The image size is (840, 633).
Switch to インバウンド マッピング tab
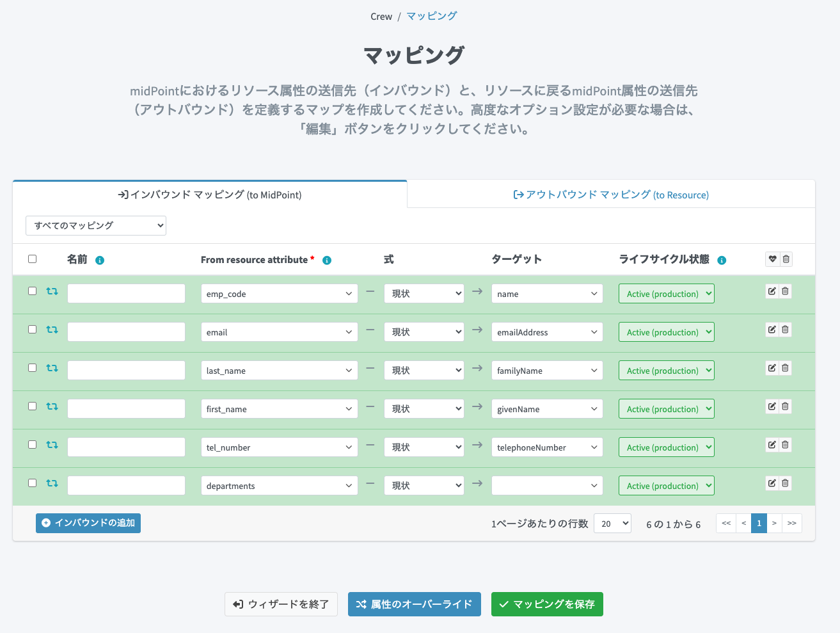(x=210, y=195)
